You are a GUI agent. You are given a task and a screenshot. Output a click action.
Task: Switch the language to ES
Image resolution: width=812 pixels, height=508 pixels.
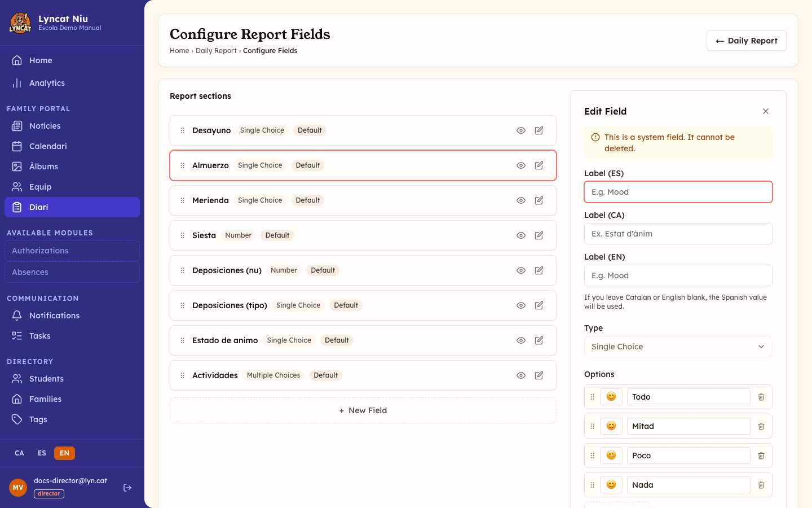tap(42, 453)
